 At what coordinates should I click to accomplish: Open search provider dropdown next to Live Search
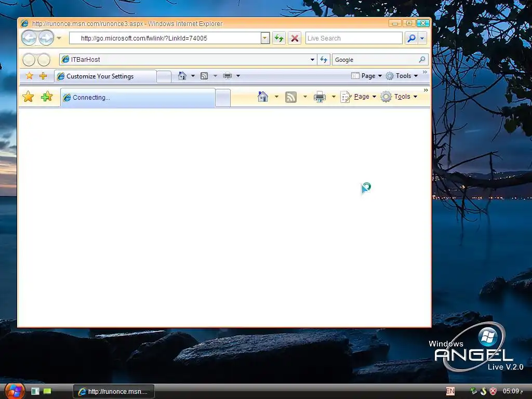click(x=422, y=38)
